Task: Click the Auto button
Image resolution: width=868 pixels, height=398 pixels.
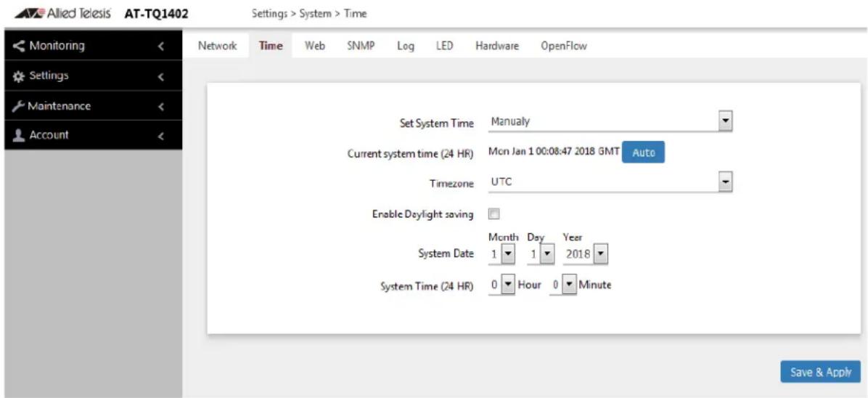Action: tap(643, 153)
